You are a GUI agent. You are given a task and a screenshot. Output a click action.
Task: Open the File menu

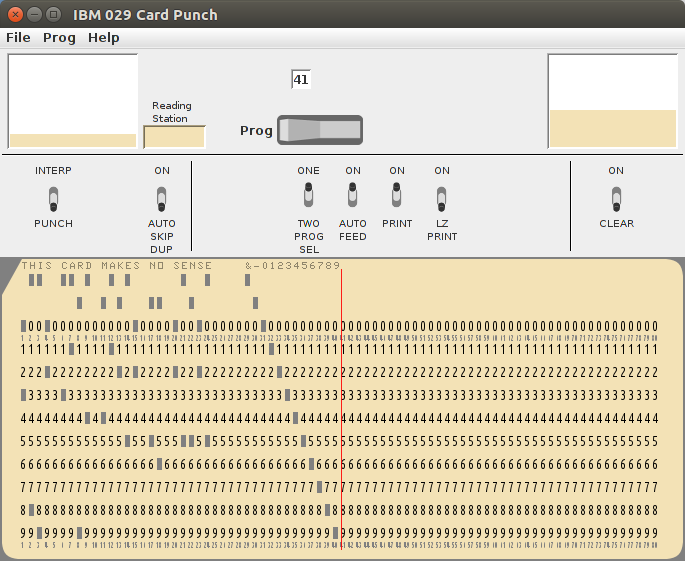click(x=18, y=38)
